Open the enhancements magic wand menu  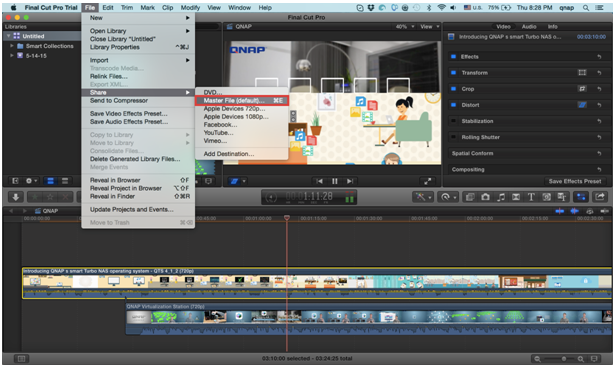click(x=423, y=197)
